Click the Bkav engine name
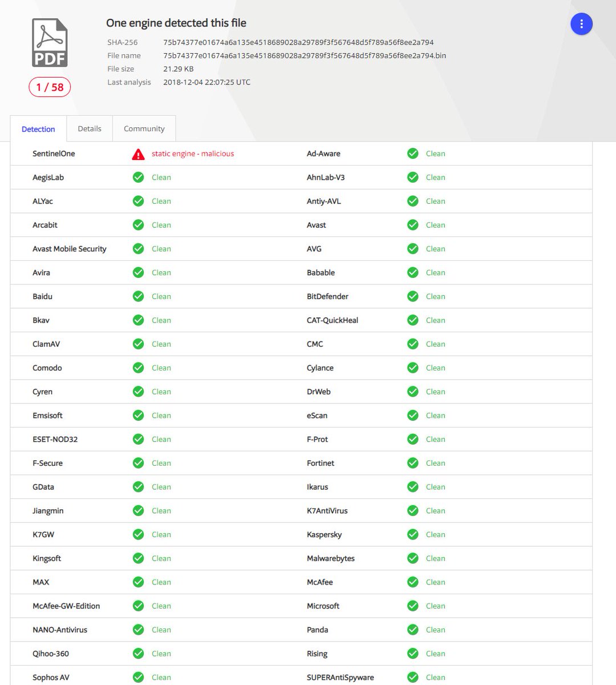This screenshot has height=685, width=616. point(41,320)
